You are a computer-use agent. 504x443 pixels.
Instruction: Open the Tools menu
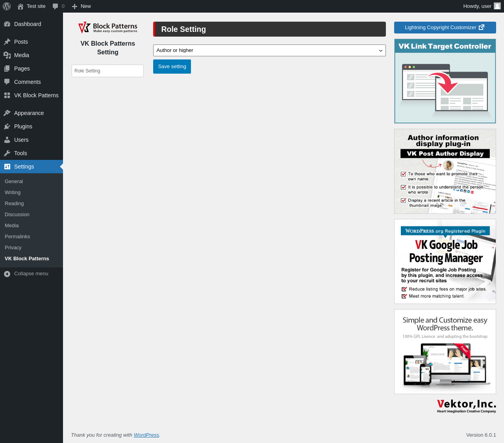(x=31, y=153)
